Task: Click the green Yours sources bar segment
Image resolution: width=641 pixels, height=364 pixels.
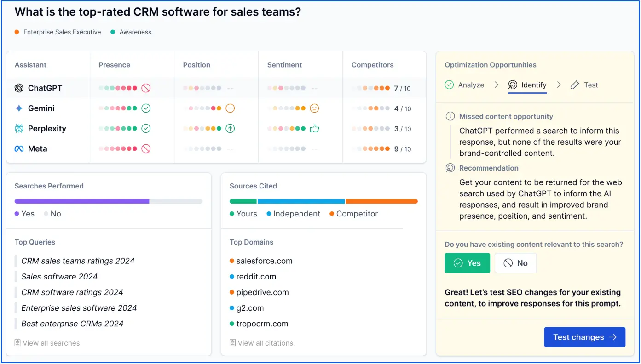Action: pyautogui.click(x=243, y=201)
